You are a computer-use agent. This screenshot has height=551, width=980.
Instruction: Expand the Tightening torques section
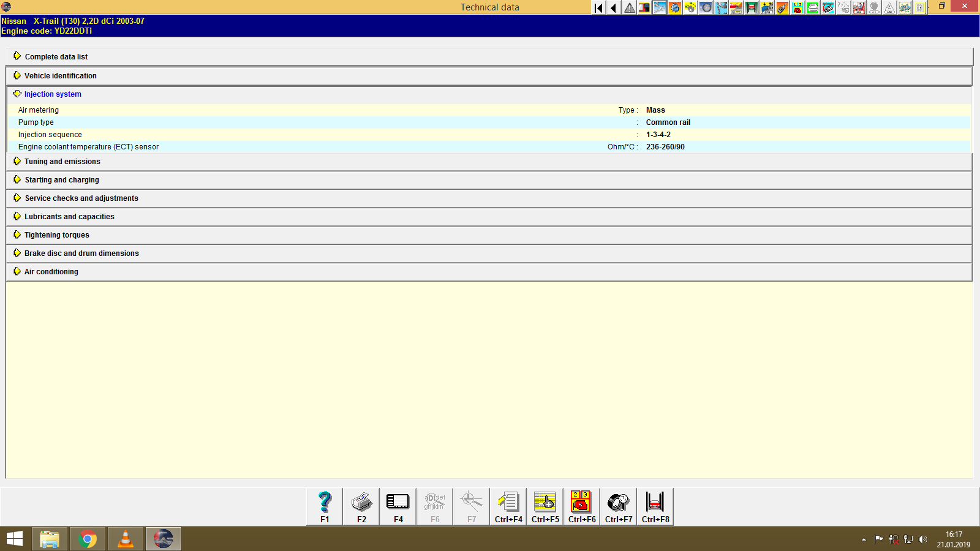[56, 234]
